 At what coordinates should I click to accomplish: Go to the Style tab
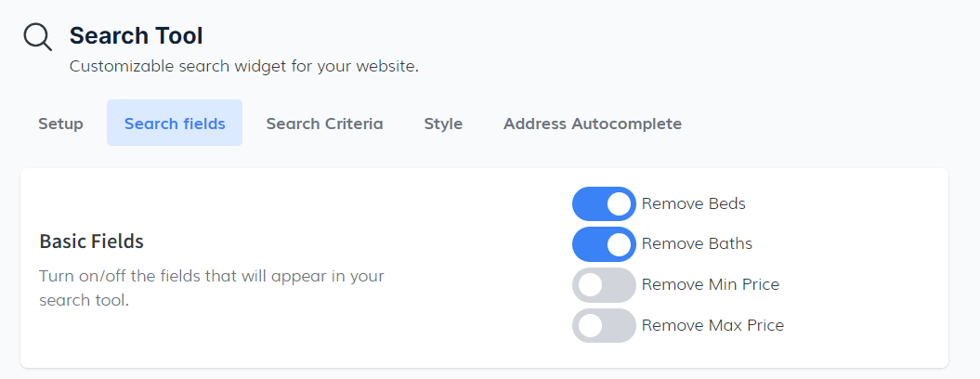443,124
